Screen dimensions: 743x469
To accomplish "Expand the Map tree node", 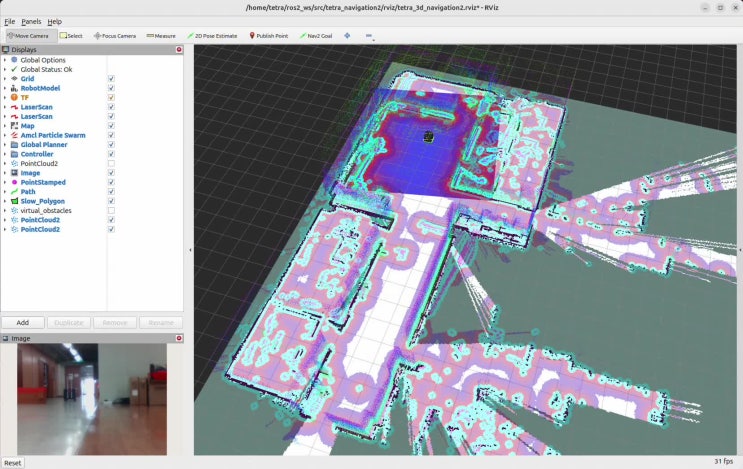I will coord(5,126).
